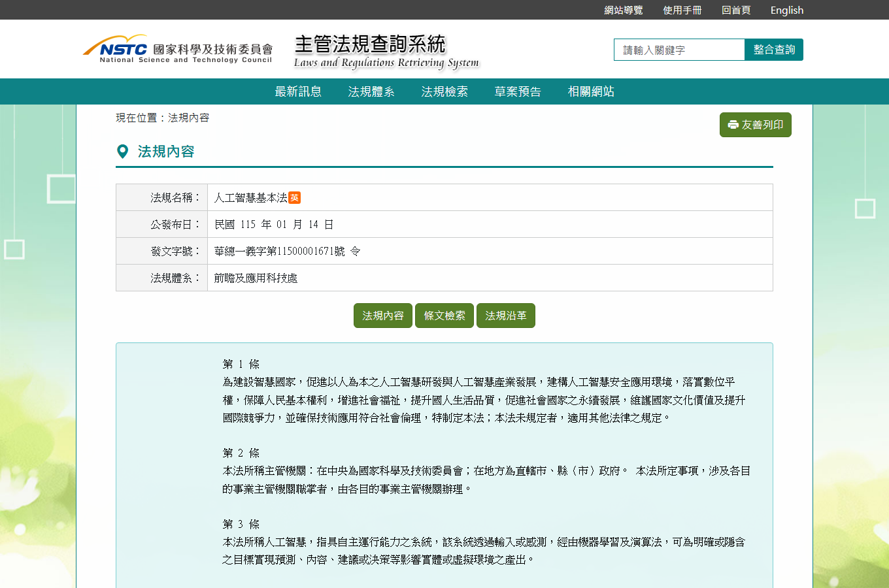Open 網站導覽 site map link
889x588 pixels.
click(624, 10)
